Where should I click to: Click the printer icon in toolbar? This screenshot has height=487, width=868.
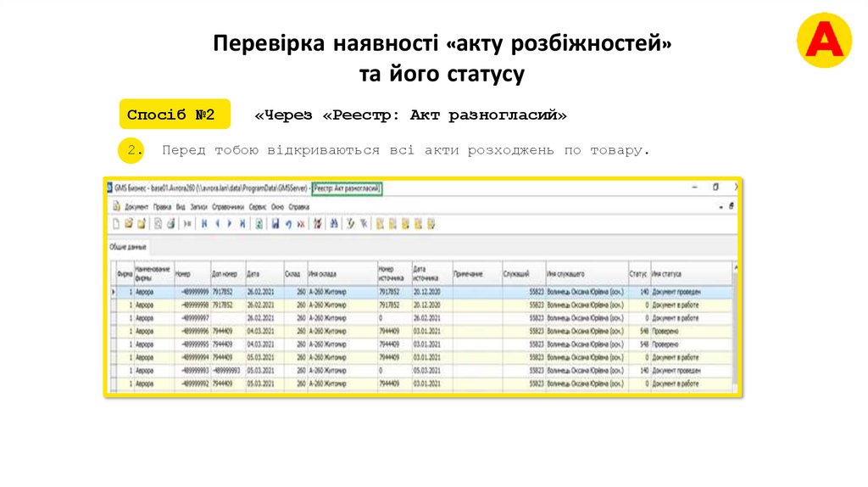pos(171,224)
